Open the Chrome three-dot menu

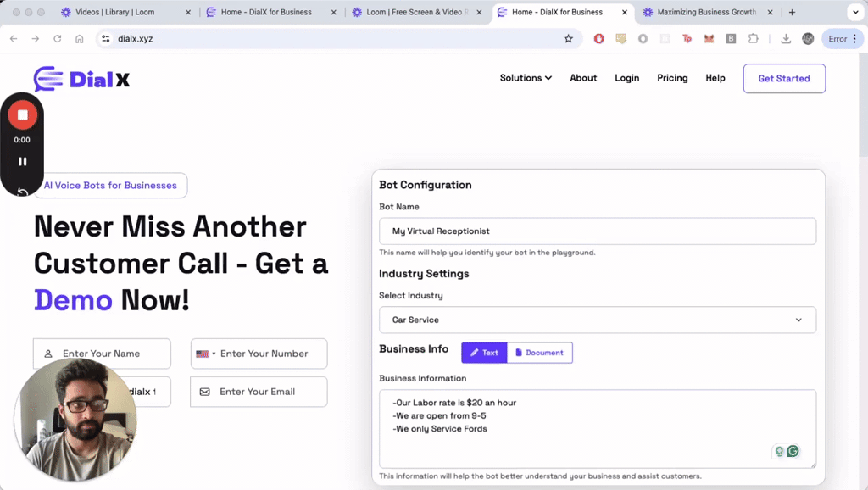[854, 39]
